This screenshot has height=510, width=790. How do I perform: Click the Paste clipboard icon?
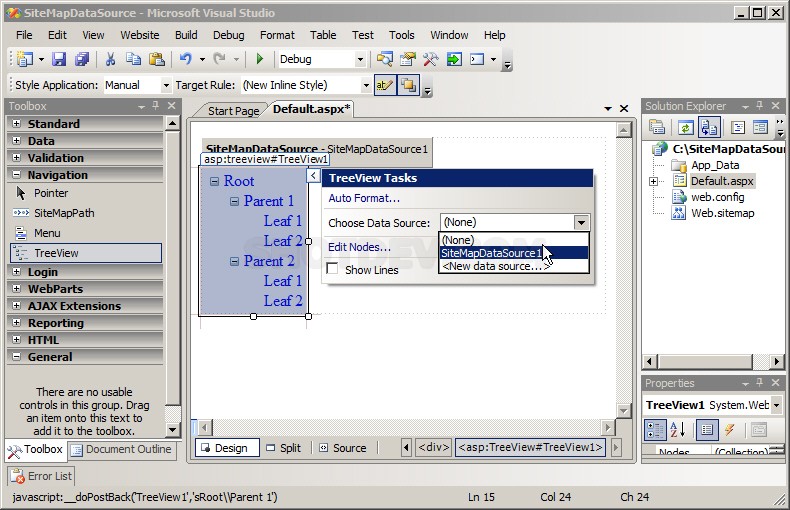(156, 60)
